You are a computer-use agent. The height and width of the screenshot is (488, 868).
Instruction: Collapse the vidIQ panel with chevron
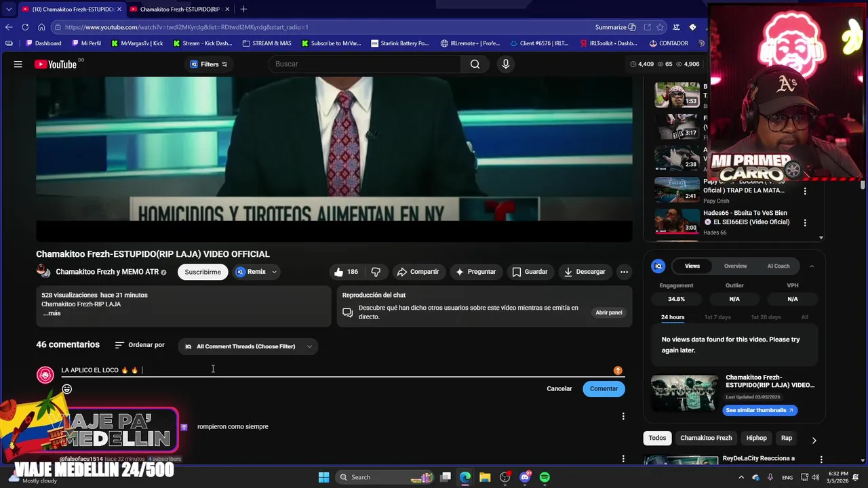click(812, 266)
